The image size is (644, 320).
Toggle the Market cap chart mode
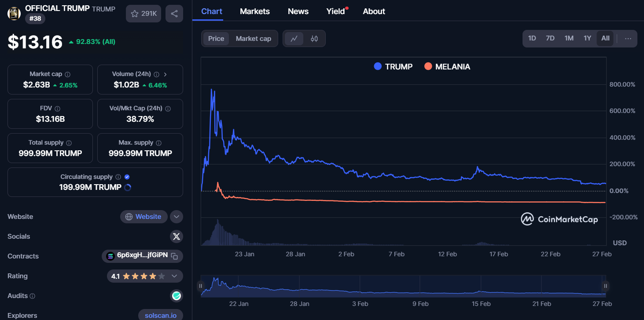pyautogui.click(x=254, y=39)
